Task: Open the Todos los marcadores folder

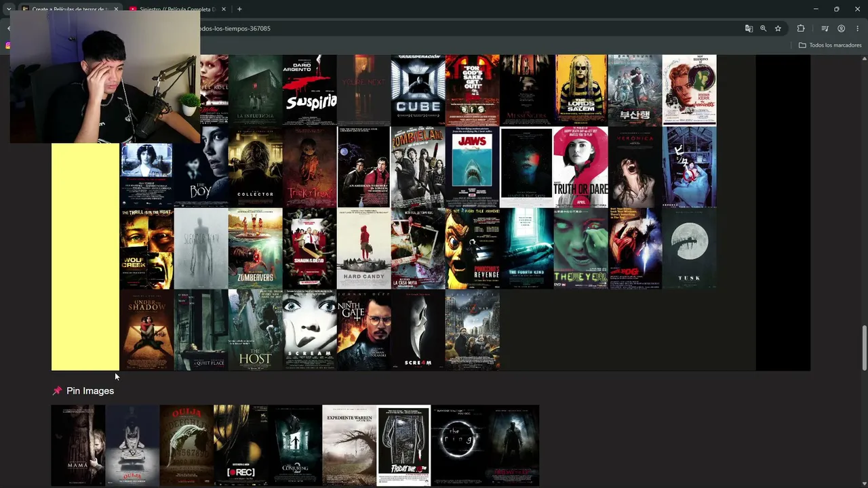Action: tap(830, 45)
